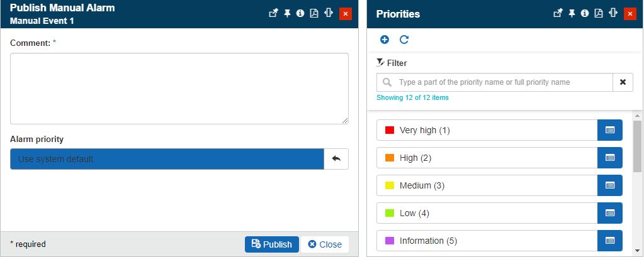Open details for Medium priority
644x257 pixels.
tap(609, 185)
